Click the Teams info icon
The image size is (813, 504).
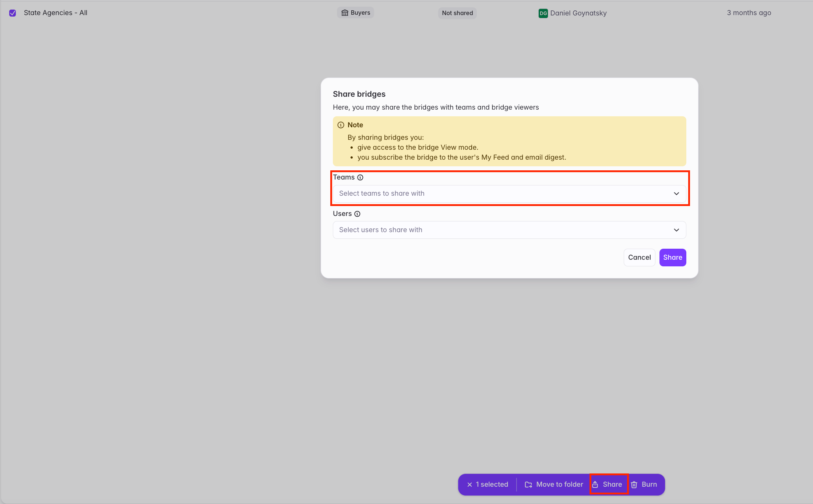click(x=360, y=177)
